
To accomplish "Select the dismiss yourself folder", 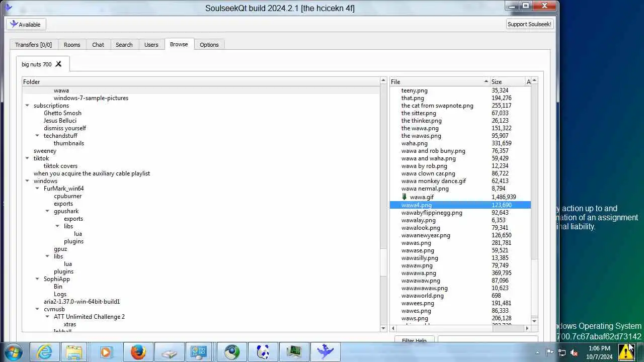I will 65,128.
